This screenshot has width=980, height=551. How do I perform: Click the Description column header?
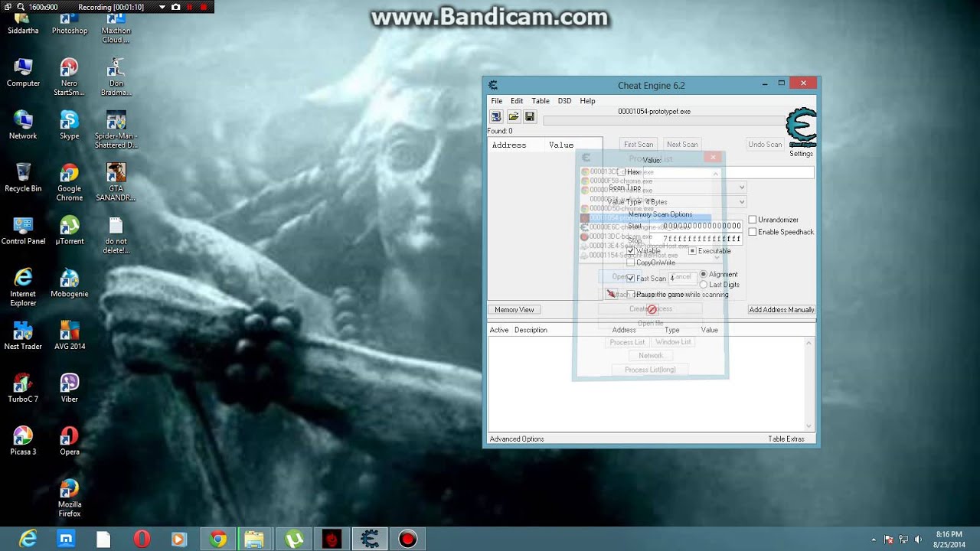pos(531,330)
